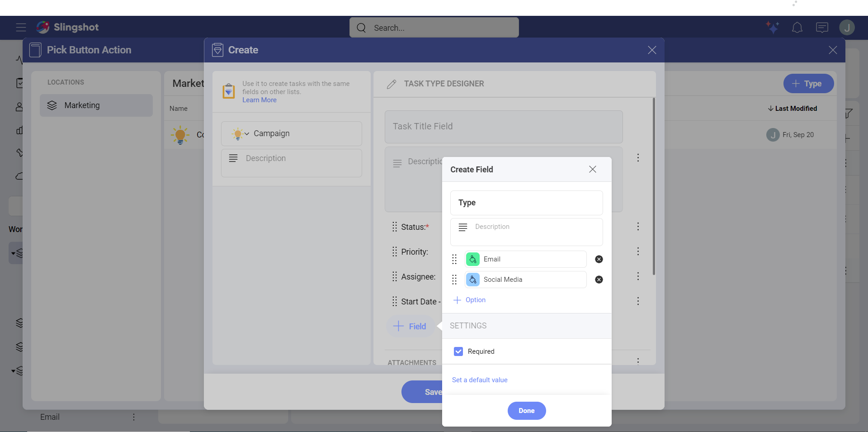Grab the drag handle of Email option
The image size is (868, 432).
(454, 259)
